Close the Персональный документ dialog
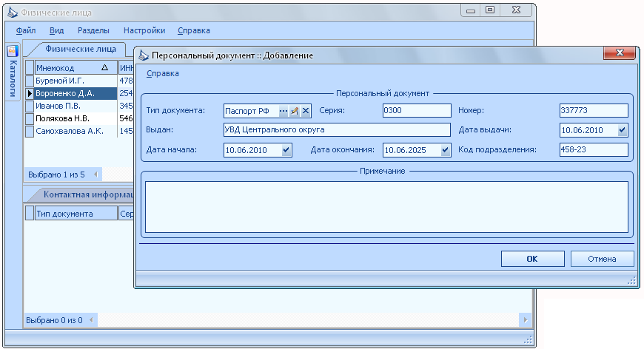 click(x=620, y=53)
